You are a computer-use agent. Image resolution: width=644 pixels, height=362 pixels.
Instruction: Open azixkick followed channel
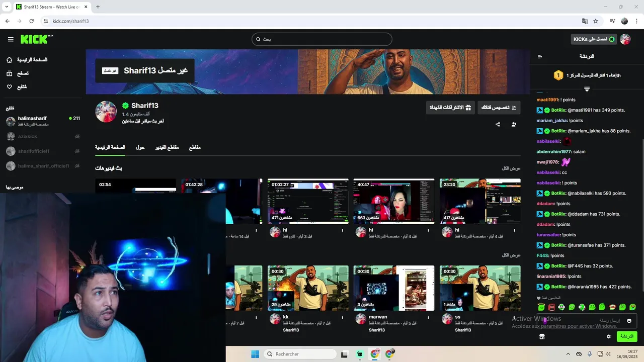pyautogui.click(x=43, y=136)
